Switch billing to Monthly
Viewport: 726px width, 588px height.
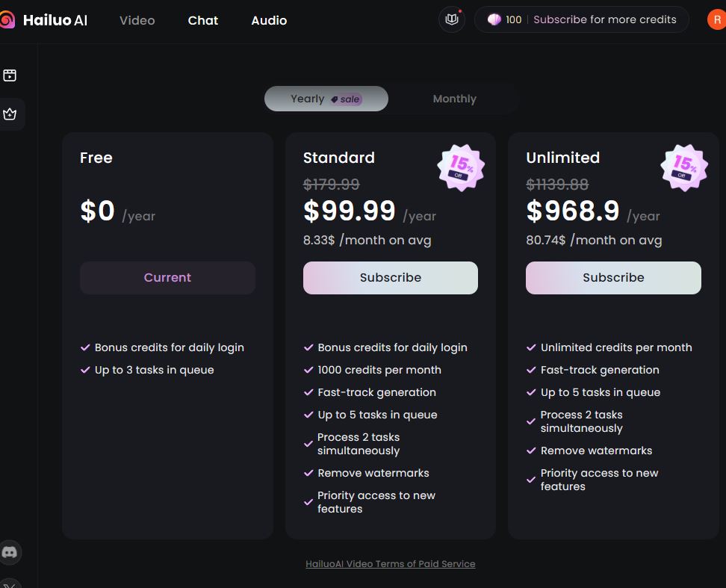point(454,99)
